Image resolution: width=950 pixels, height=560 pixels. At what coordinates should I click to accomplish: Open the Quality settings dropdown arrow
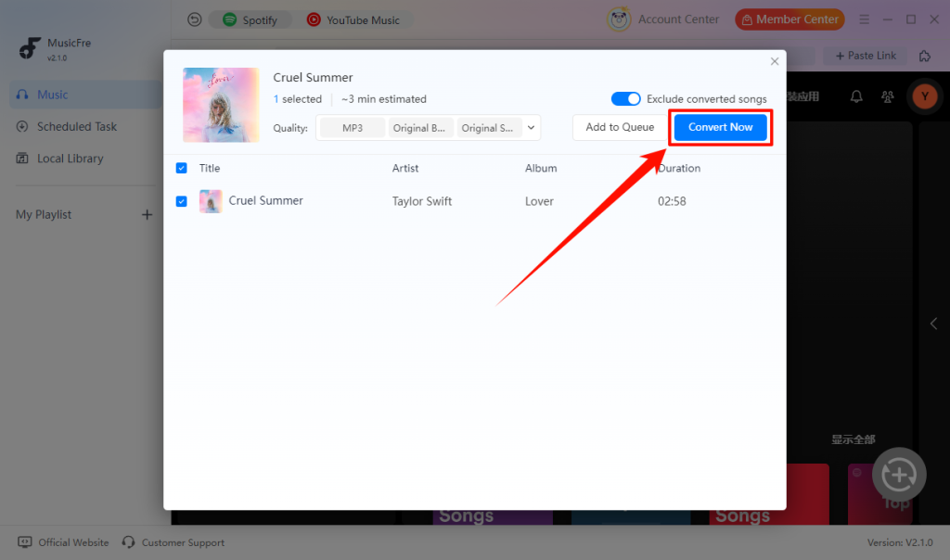531,128
